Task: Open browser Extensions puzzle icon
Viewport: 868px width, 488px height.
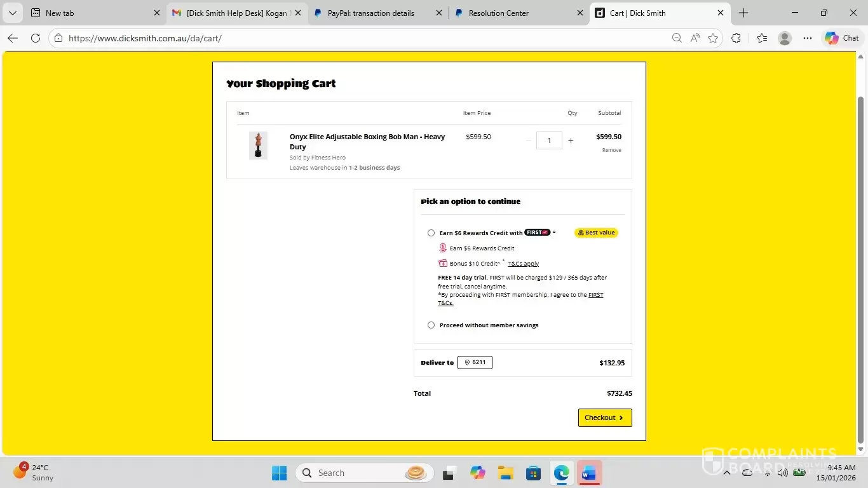Action: point(736,38)
